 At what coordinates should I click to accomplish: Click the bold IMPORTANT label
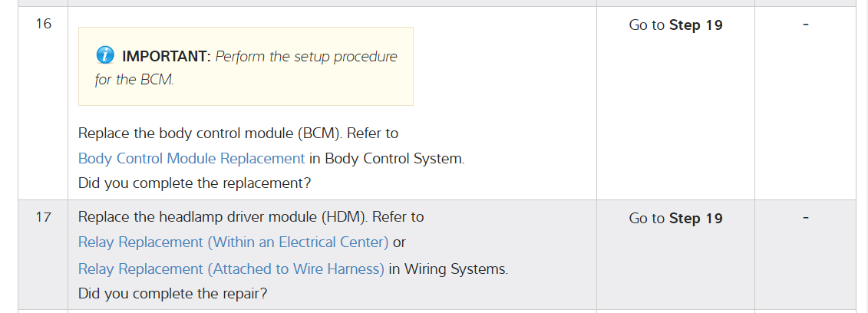166,57
